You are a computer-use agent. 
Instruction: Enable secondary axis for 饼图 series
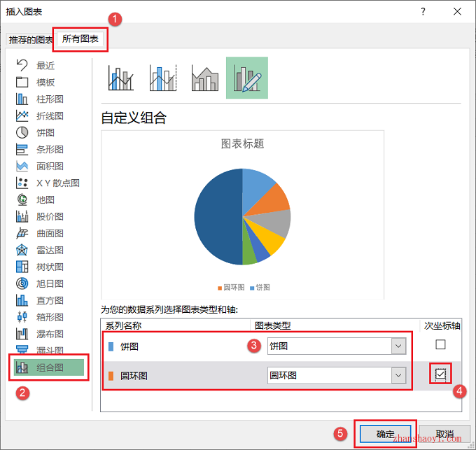440,344
